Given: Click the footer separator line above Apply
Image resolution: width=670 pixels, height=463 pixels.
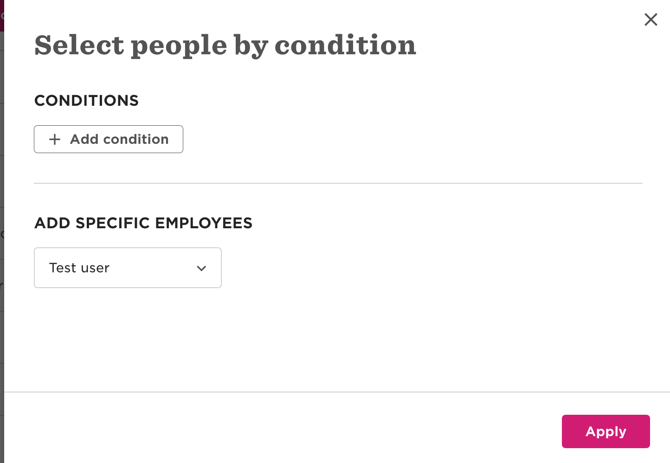Looking at the screenshot, I should click(x=338, y=392).
